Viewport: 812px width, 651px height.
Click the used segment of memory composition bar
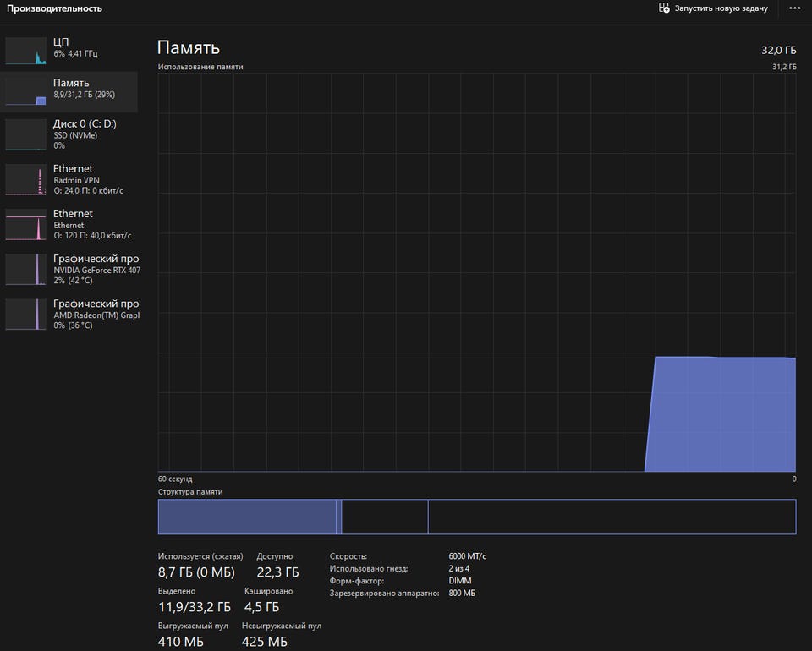point(246,517)
